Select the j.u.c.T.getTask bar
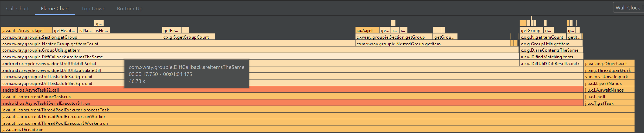The height and width of the screenshot is (133, 644). coord(609,103)
